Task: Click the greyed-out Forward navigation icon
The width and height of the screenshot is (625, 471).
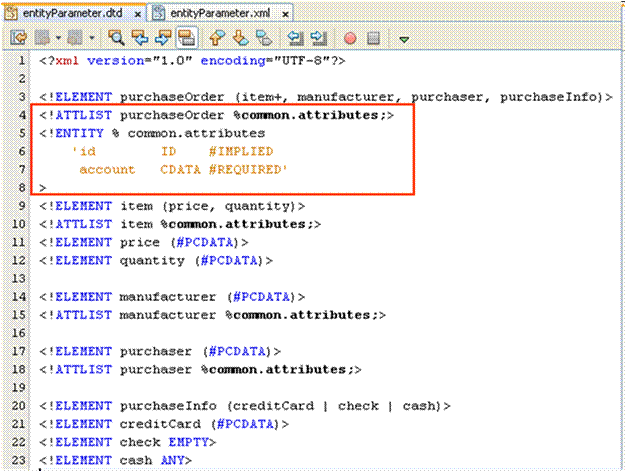Action: [75, 38]
